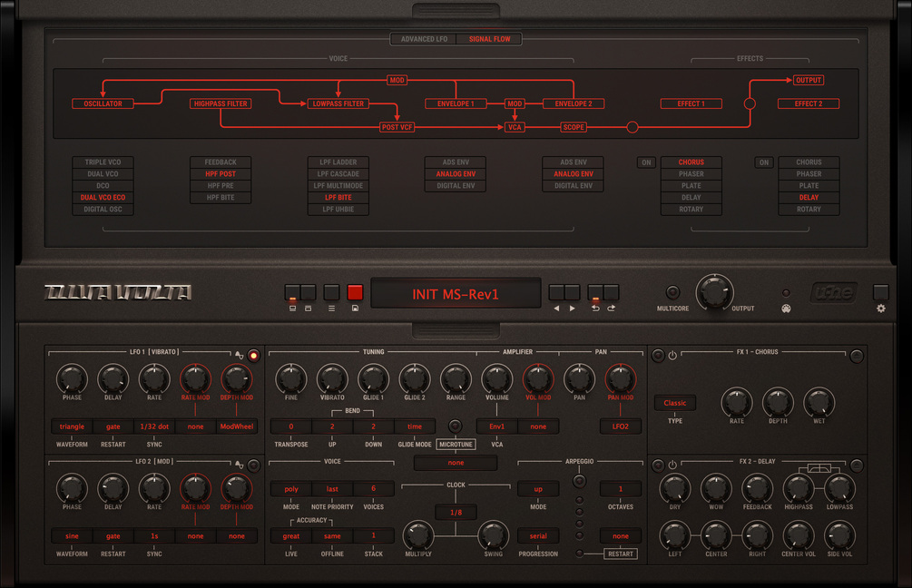
Task: Open chorus type selector showing Classic
Action: (x=674, y=403)
